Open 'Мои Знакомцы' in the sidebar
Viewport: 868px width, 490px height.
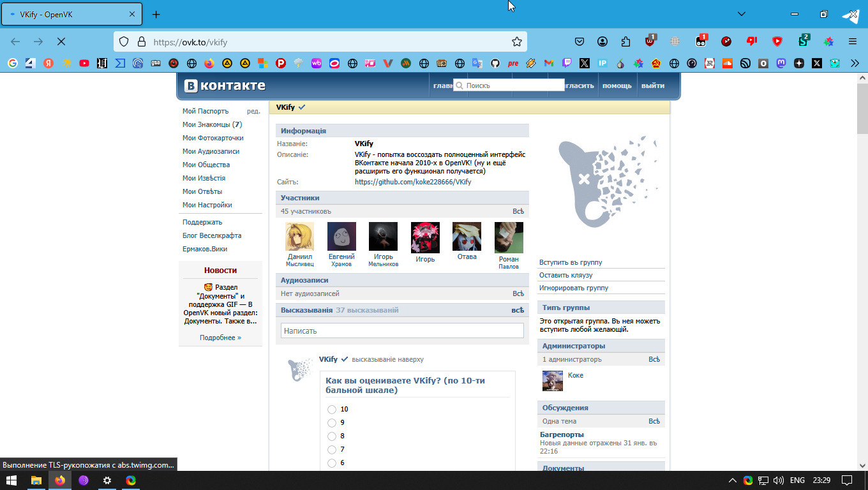click(x=213, y=124)
